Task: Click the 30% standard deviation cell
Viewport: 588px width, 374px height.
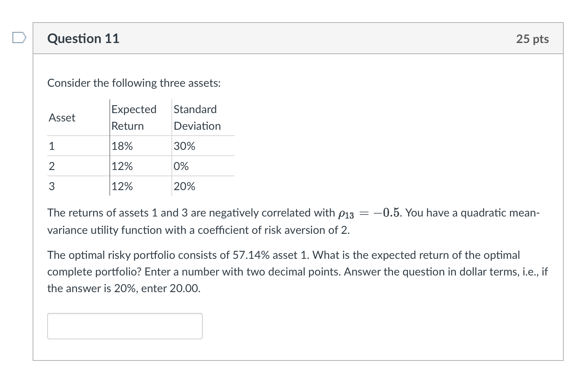Action: click(184, 146)
